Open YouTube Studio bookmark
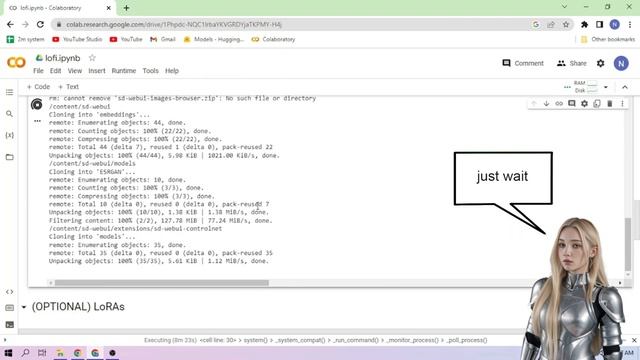 (77, 39)
